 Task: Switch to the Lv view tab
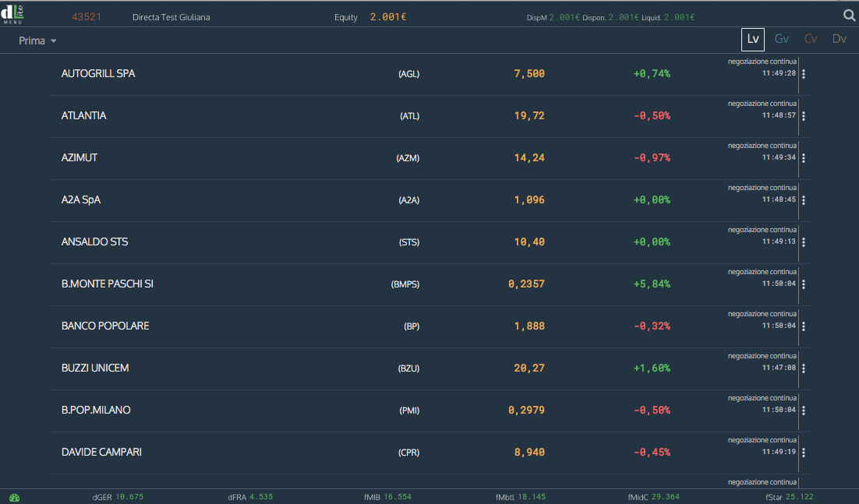coord(753,40)
